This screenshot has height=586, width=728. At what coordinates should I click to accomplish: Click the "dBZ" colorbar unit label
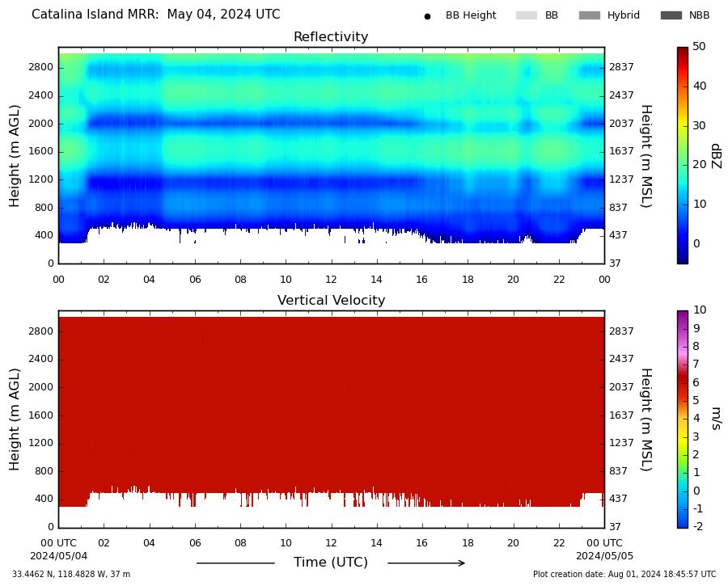coord(716,156)
